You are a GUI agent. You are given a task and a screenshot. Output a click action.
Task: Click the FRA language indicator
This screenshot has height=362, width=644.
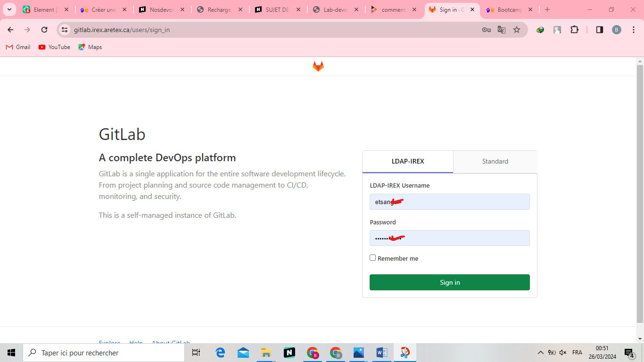pyautogui.click(x=577, y=353)
